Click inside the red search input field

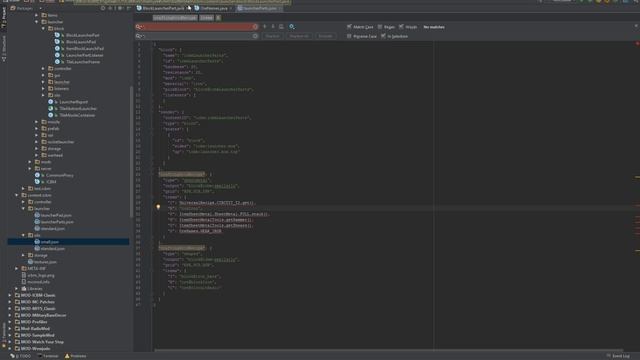[196, 27]
